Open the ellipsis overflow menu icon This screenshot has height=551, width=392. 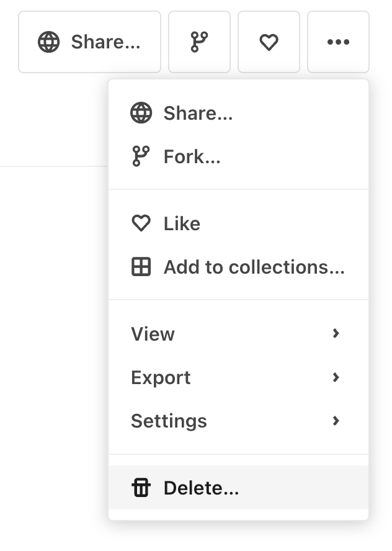tap(338, 42)
